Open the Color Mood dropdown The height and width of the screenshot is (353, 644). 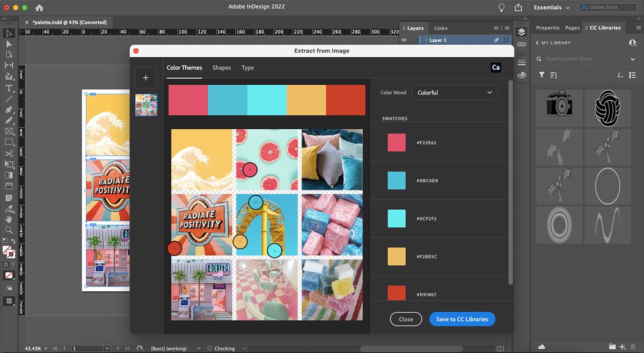pos(455,93)
